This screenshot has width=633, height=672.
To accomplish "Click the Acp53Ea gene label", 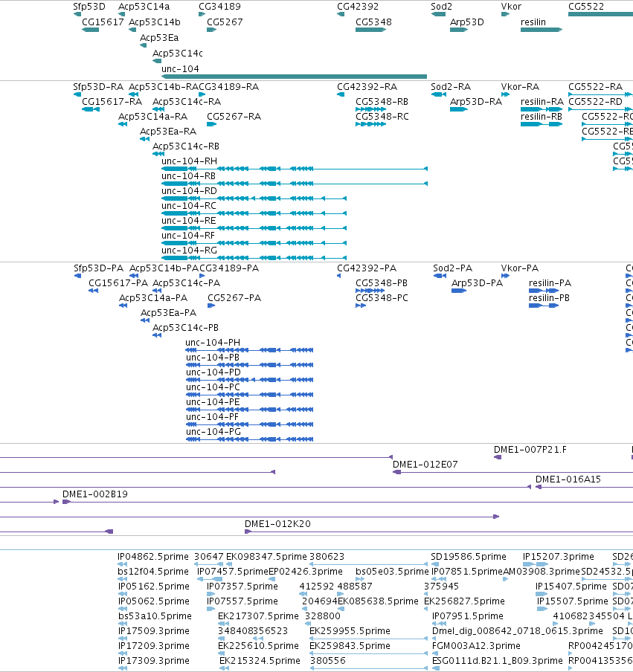I will (x=159, y=38).
